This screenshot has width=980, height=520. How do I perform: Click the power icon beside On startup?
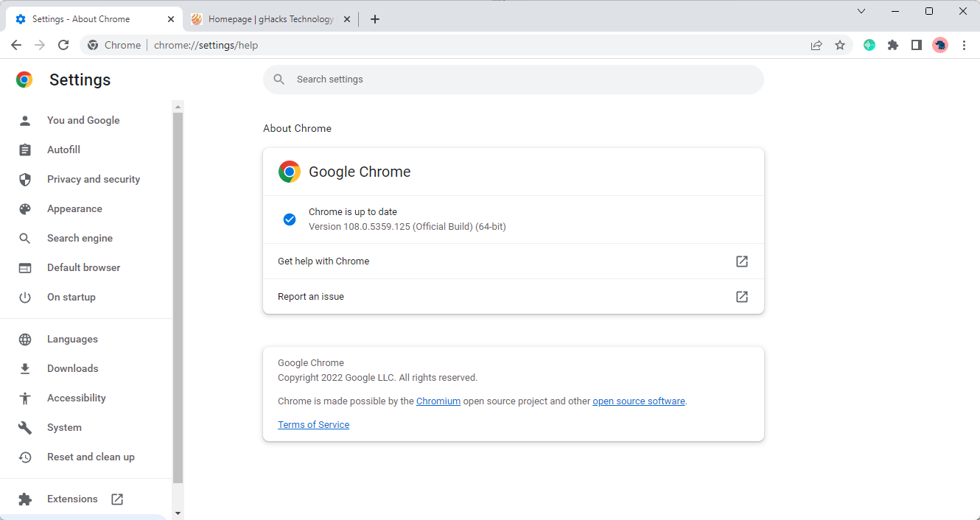pyautogui.click(x=25, y=297)
